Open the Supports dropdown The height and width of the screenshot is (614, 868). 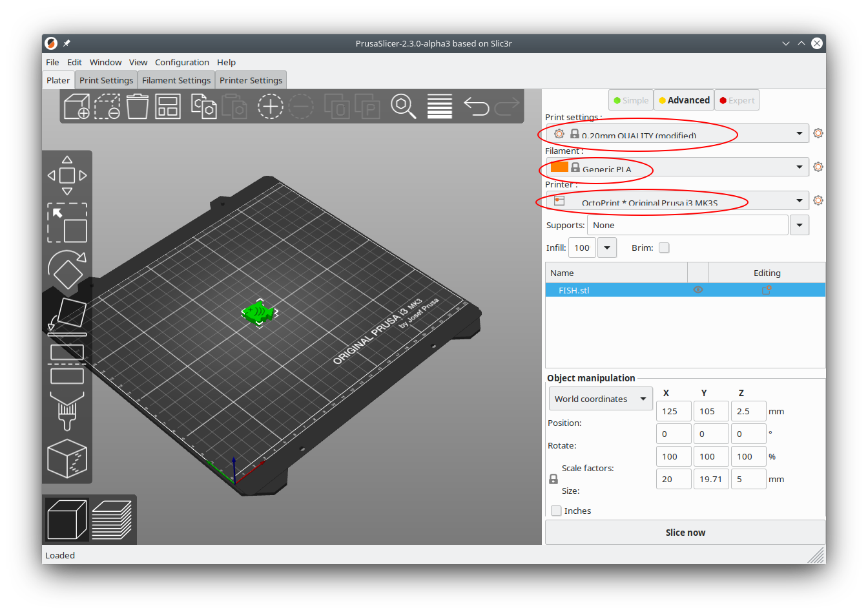(800, 225)
